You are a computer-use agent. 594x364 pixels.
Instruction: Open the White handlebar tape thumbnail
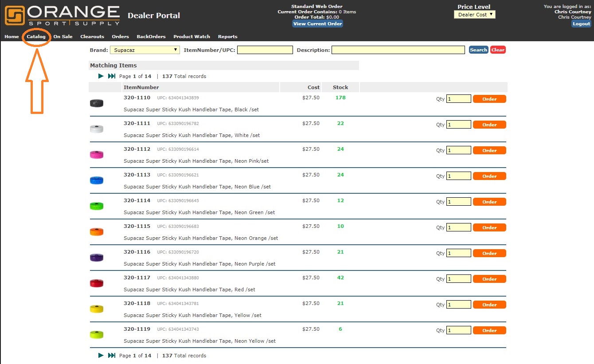[97, 129]
